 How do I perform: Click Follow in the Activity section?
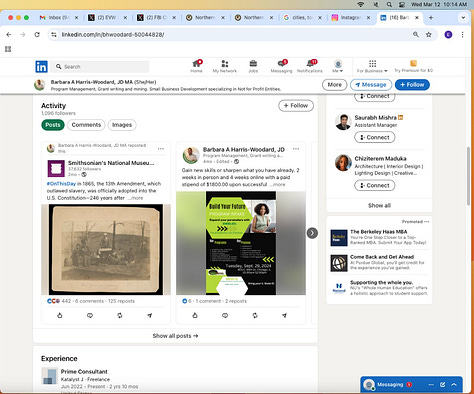pyautogui.click(x=296, y=106)
